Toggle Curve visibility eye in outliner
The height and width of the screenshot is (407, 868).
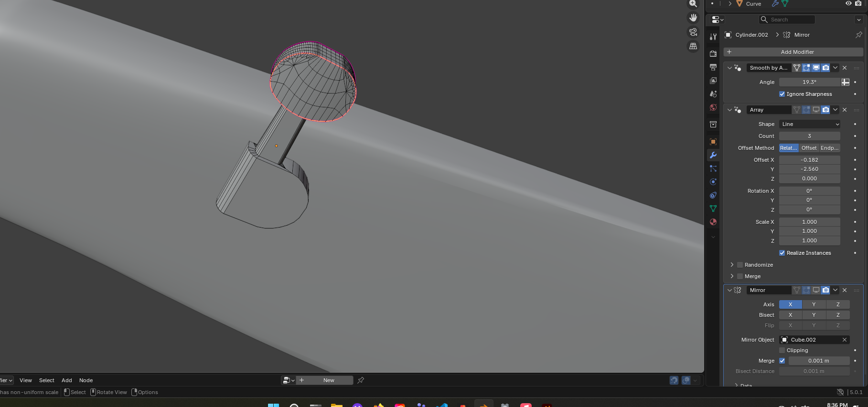(x=848, y=3)
